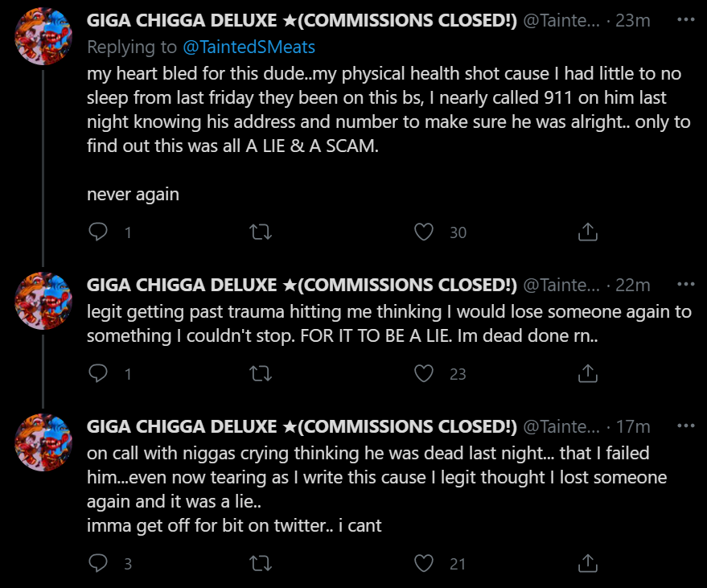
Task: Open profile avatar on the 17m tweet
Action: (43, 442)
